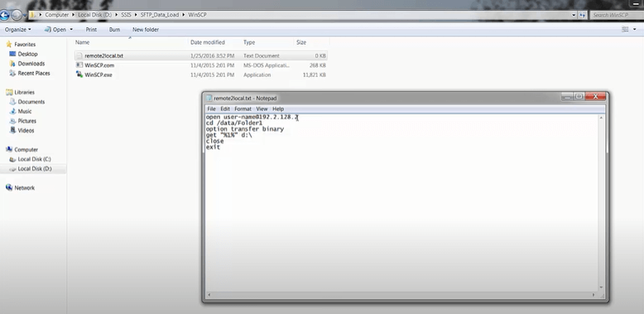This screenshot has width=644, height=314.
Task: Open Notepad's View menu
Action: tap(262, 109)
